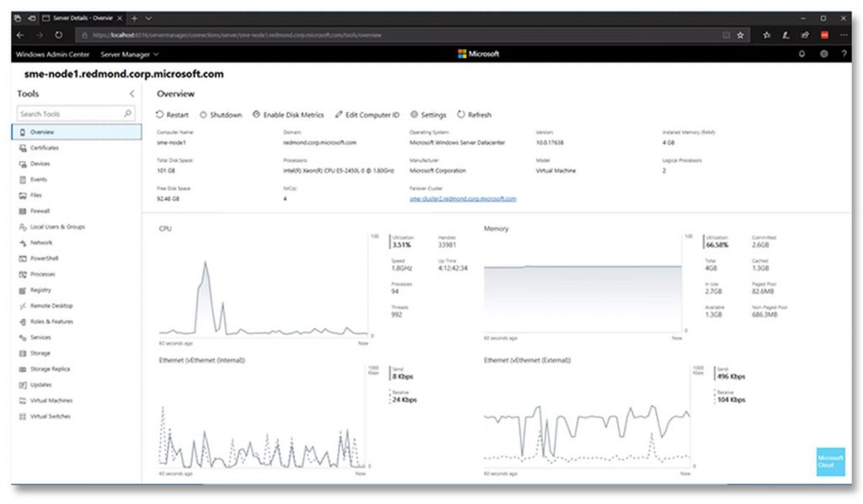Click Memory utilization value 66.58%

click(717, 245)
